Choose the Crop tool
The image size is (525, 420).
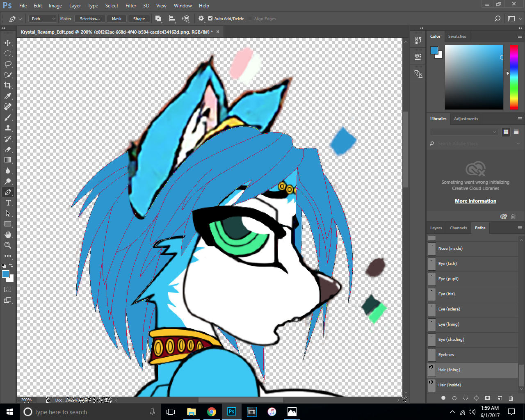(8, 85)
